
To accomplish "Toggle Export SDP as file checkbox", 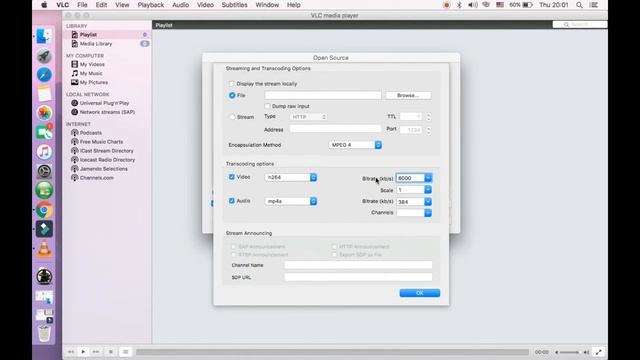I will [334, 255].
